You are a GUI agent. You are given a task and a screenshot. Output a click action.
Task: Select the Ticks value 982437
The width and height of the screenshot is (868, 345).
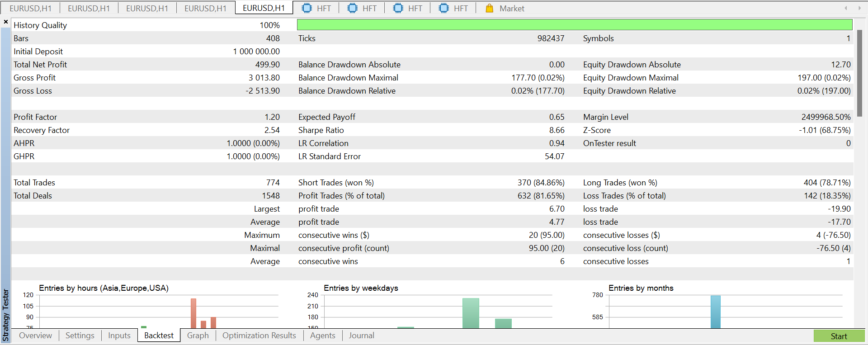[x=551, y=38]
